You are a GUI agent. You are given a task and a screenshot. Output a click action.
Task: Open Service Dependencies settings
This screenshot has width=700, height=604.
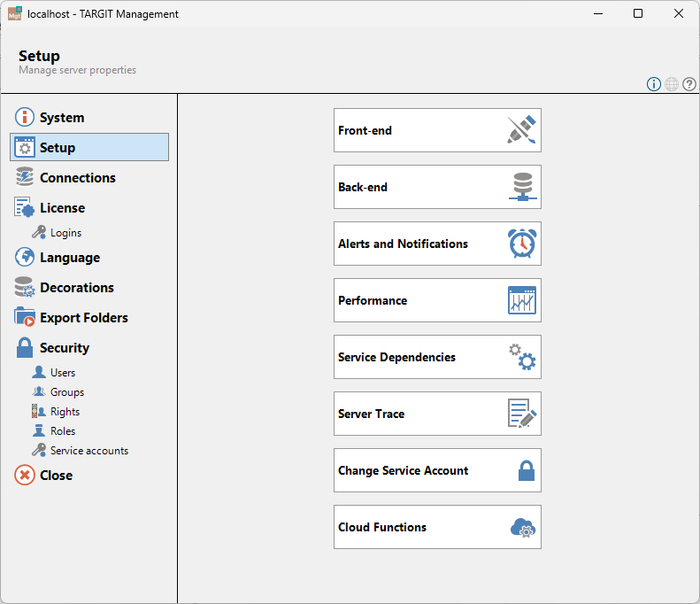pos(437,357)
